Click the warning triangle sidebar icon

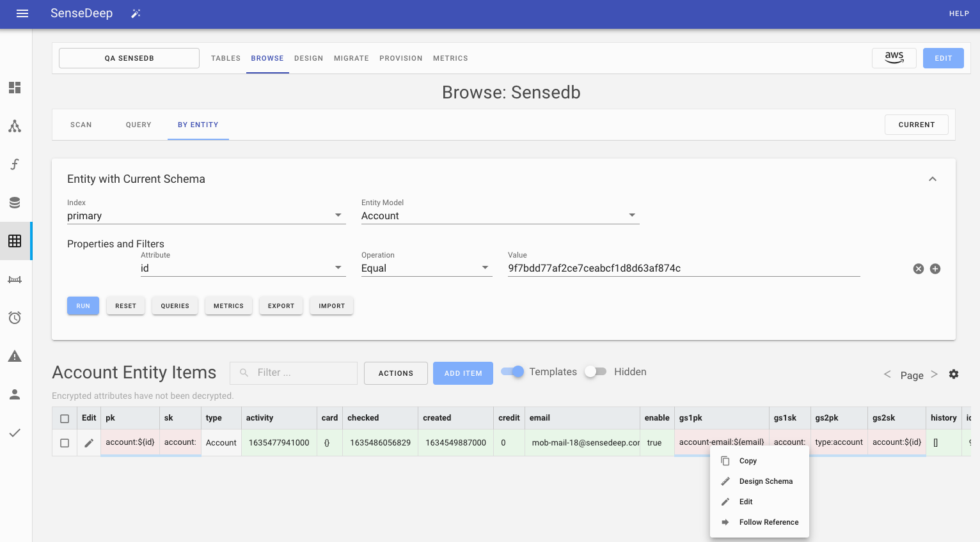(x=15, y=356)
